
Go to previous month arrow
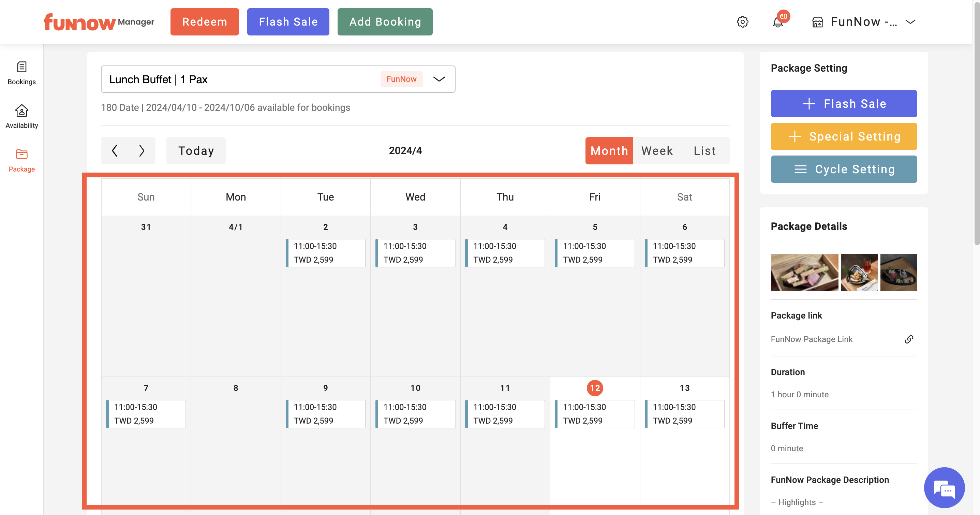pos(115,151)
